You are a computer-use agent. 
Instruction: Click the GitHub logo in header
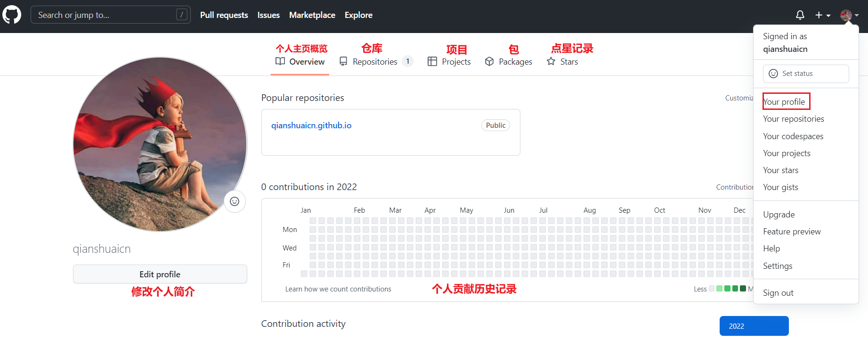point(12,15)
